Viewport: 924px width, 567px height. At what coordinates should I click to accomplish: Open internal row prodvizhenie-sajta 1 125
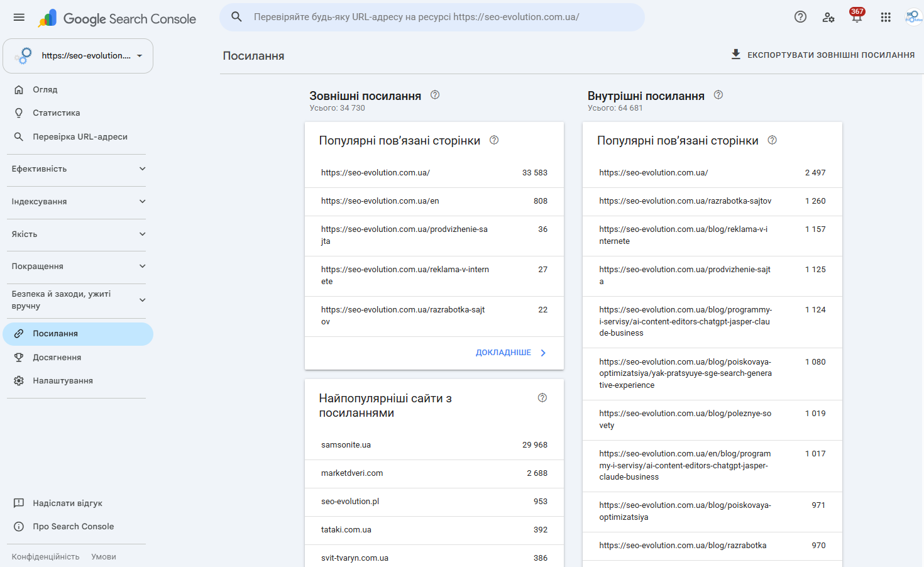tap(712, 276)
